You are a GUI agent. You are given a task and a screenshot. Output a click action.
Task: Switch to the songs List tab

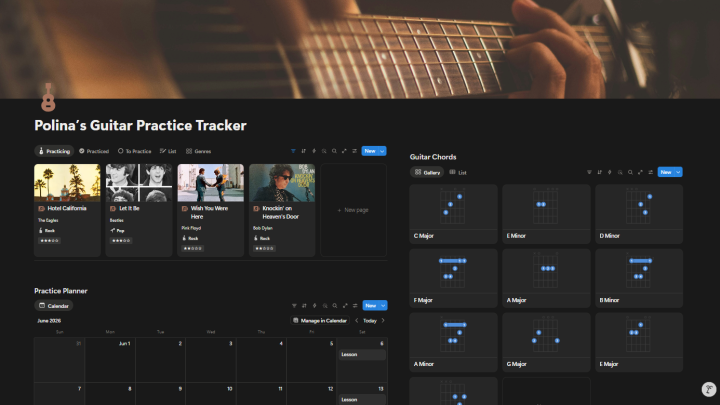[168, 151]
